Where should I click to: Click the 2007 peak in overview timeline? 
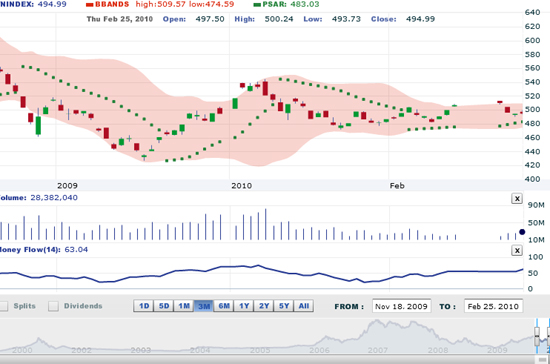377,321
